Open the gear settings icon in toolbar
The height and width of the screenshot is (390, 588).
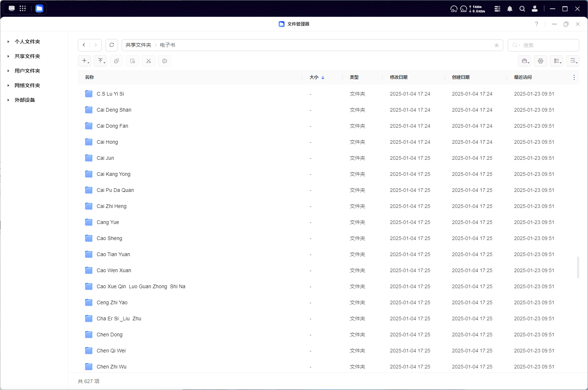click(x=541, y=61)
